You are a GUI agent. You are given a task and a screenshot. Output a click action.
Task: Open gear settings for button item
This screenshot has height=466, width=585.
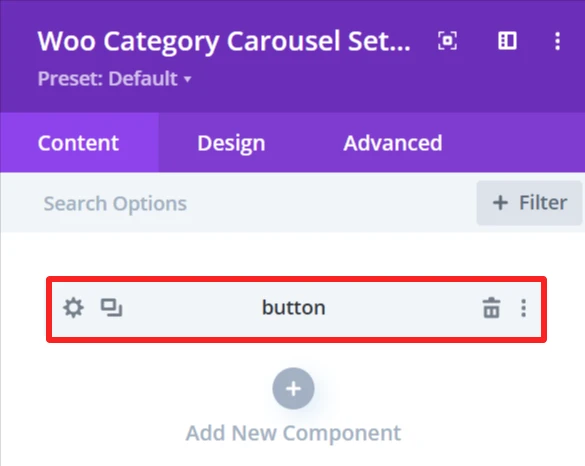coord(73,308)
